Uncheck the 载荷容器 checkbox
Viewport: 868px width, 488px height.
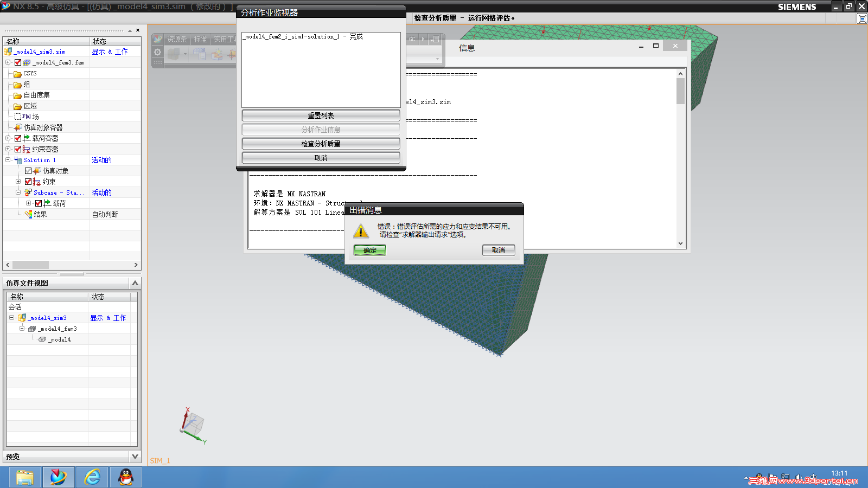(x=18, y=138)
